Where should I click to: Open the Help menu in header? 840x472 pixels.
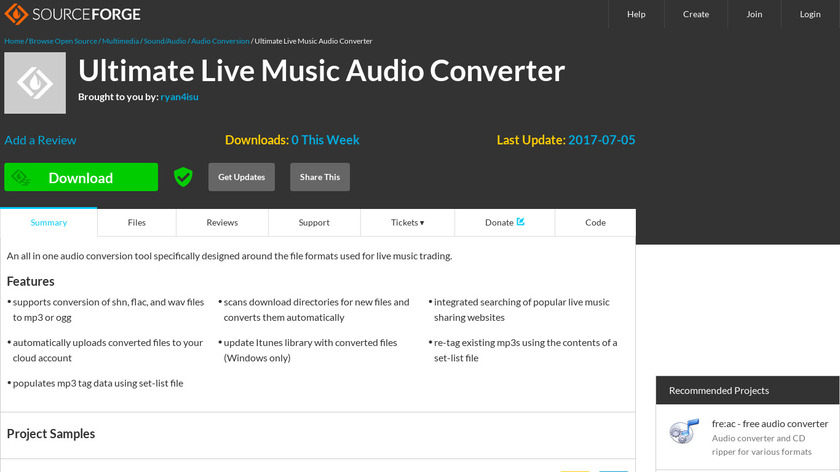(636, 14)
